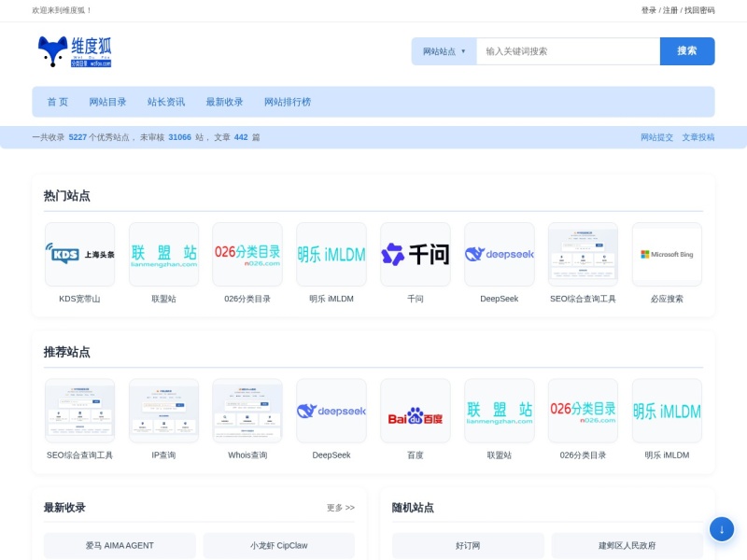Screen dimensions: 747x560
Task: Open 明乐 iMLDM logo in 热门站点
Action: coord(331,254)
